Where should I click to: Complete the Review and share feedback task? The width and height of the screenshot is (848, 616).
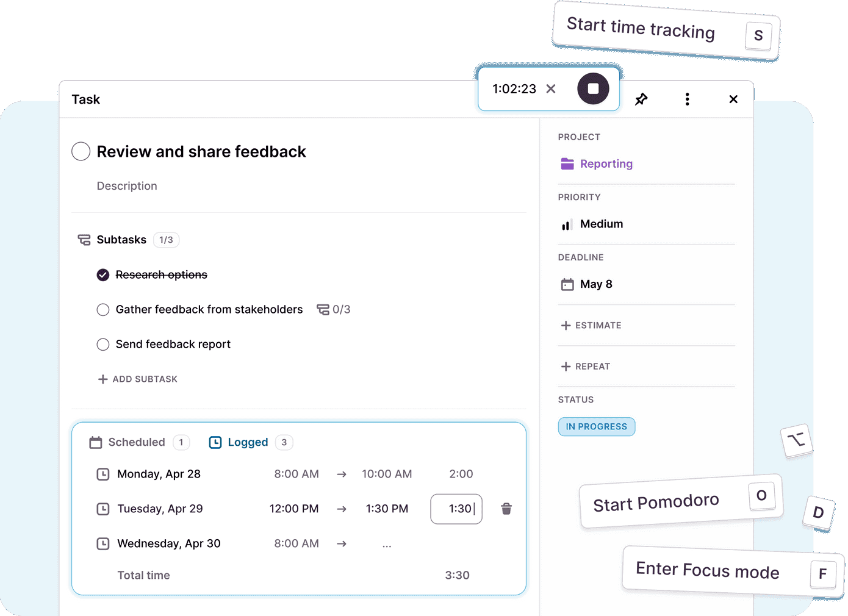tap(81, 151)
